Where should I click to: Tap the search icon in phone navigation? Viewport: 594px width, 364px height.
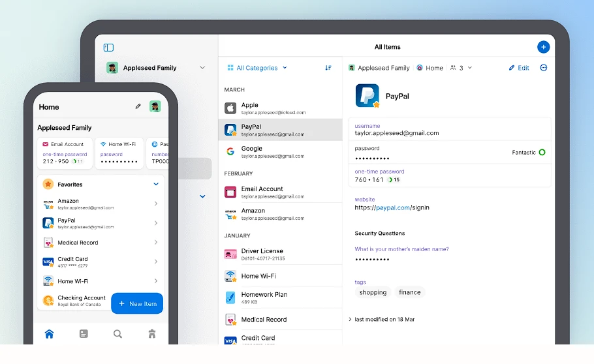click(x=117, y=334)
